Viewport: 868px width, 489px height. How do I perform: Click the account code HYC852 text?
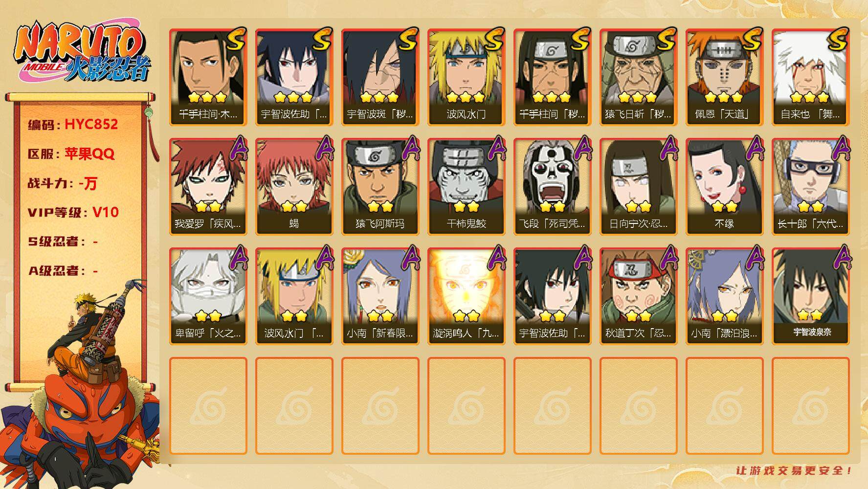91,124
